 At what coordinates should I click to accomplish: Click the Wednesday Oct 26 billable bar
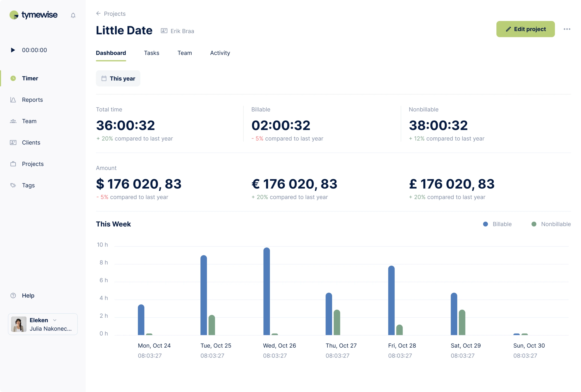click(266, 291)
